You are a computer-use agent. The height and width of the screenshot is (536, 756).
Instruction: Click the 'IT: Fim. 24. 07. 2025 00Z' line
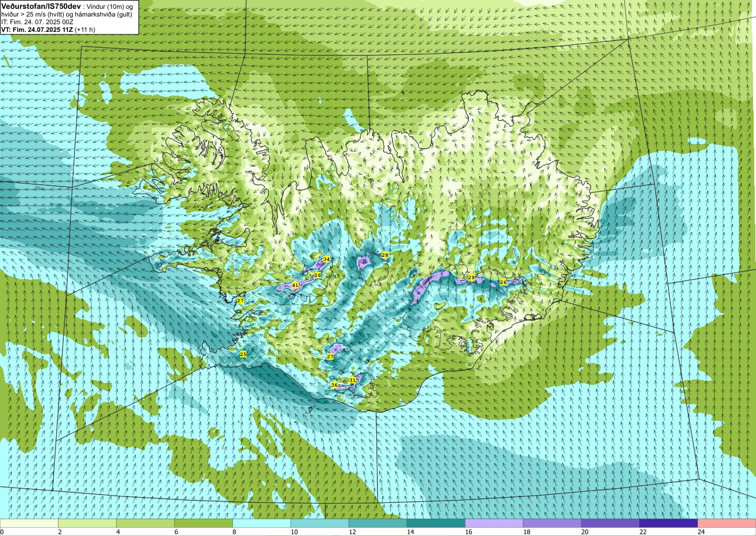[37, 22]
